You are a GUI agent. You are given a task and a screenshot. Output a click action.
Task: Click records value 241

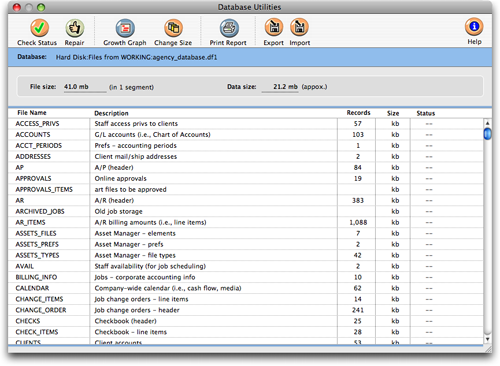pos(358,310)
